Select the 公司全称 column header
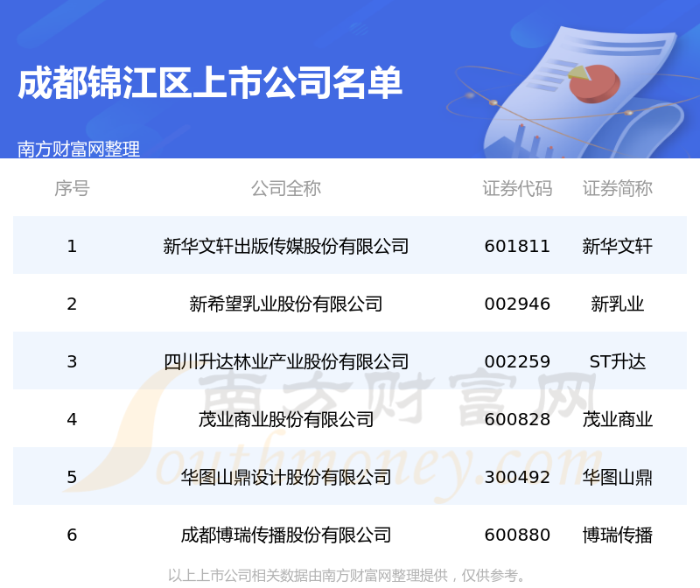 [x=286, y=188]
